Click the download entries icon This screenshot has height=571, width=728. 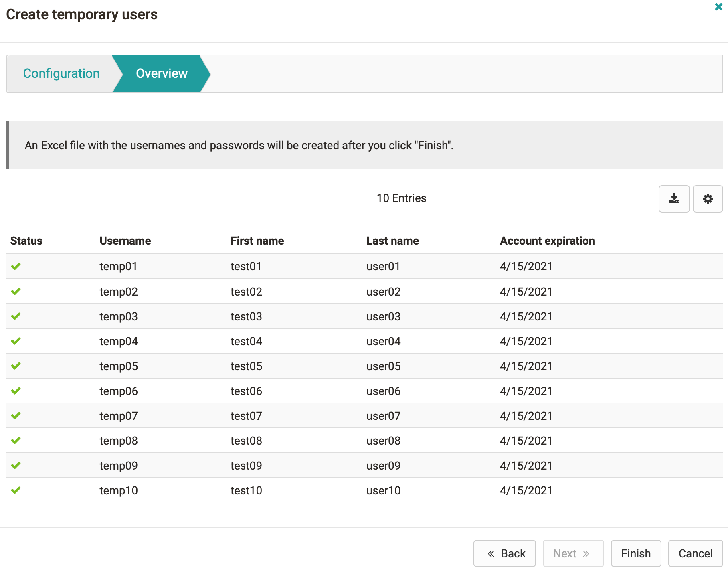pyautogui.click(x=674, y=199)
